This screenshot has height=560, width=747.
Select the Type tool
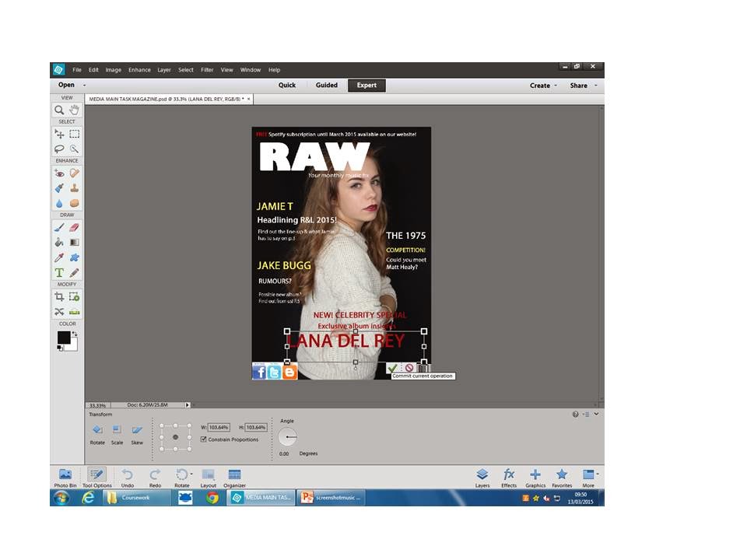[59, 273]
